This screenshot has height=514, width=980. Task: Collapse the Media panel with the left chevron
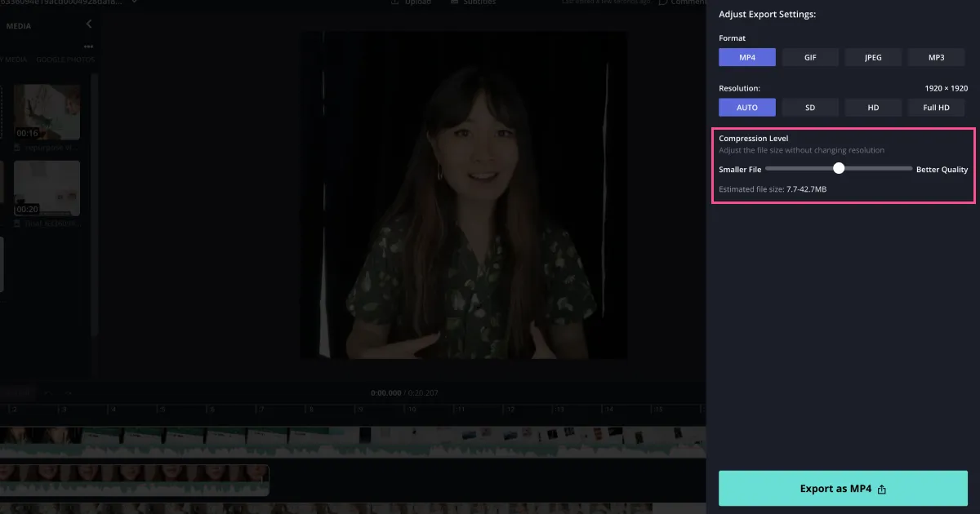click(x=89, y=24)
